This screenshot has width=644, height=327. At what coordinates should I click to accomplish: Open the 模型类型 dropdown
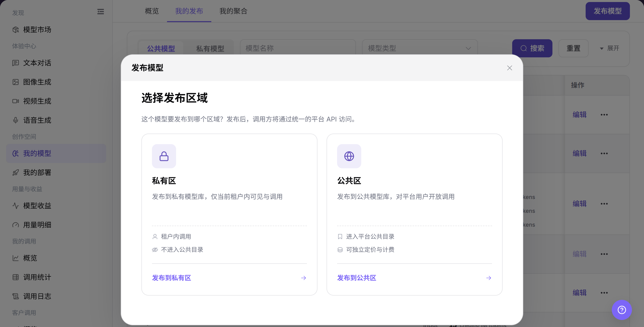[x=420, y=48]
